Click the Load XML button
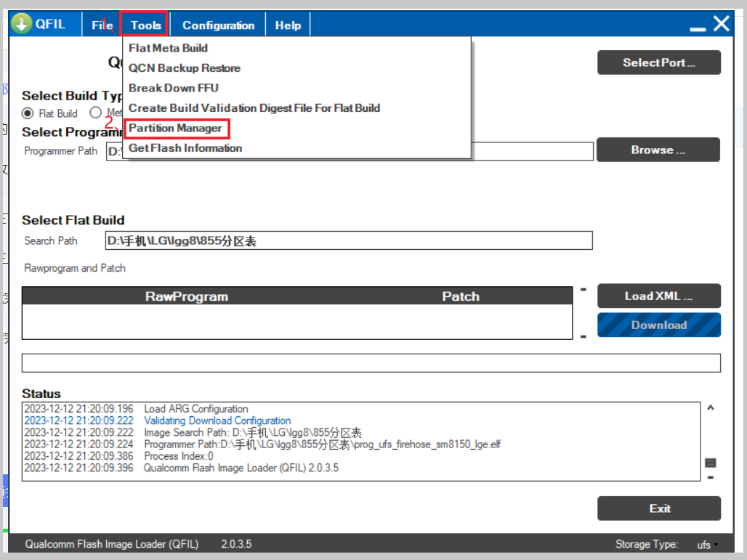747x560 pixels. [x=658, y=296]
